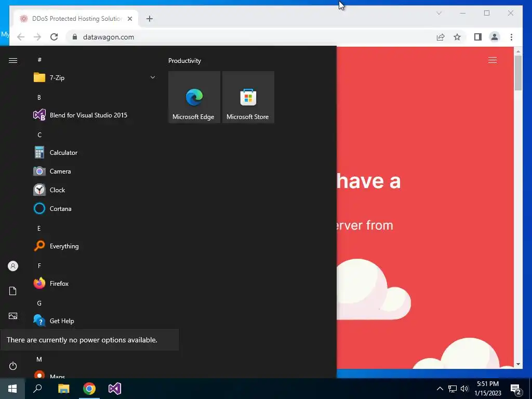Select the DDoS Protected Hosting Chrome tab
Viewport: 532px width, 399px height.
(x=76, y=19)
